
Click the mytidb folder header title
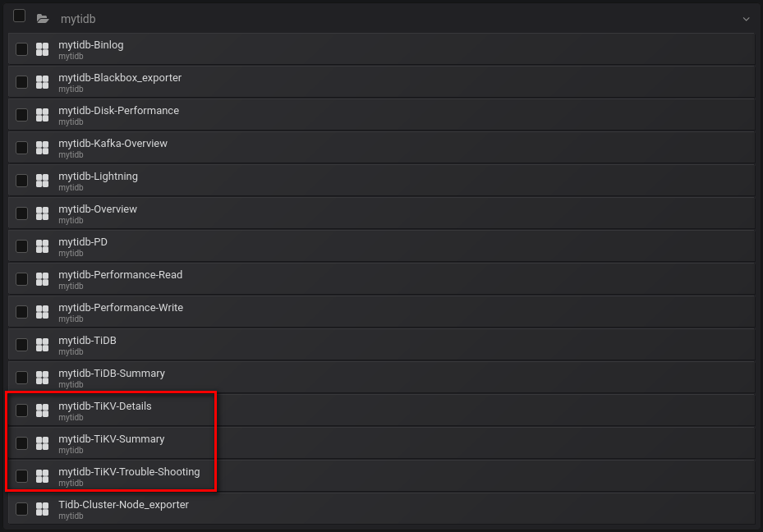pyautogui.click(x=78, y=19)
